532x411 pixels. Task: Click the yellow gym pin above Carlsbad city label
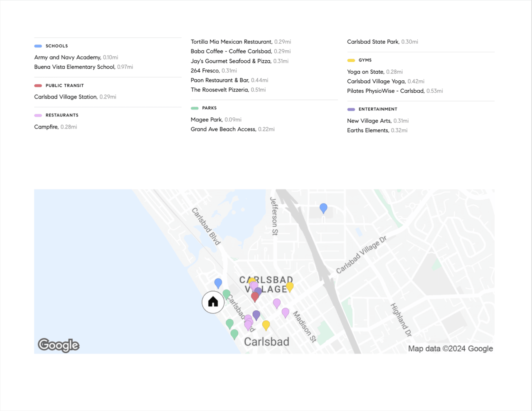point(266,326)
